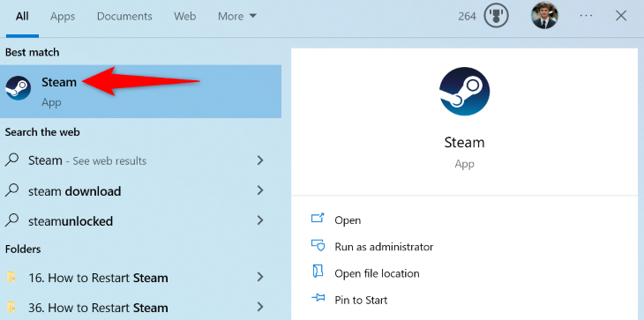Click magnifier icon beside Steam web result
Image resolution: width=644 pixels, height=320 pixels.
(12, 160)
